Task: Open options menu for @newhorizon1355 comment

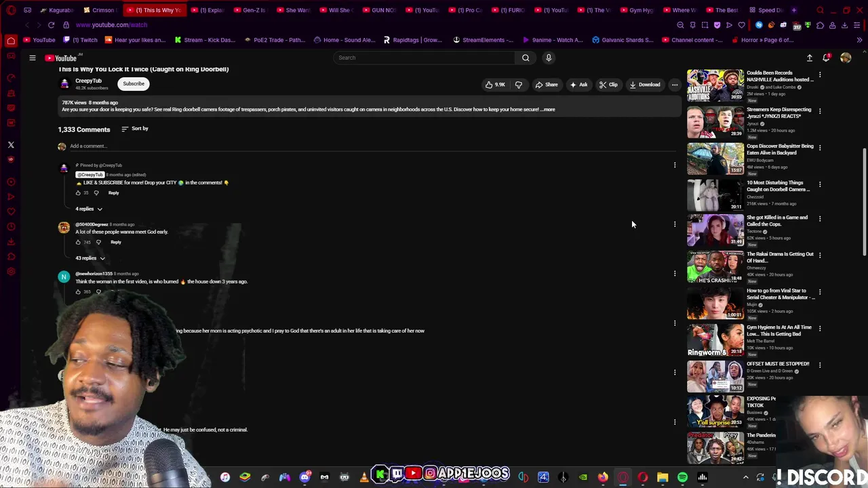Action: pos(675,274)
